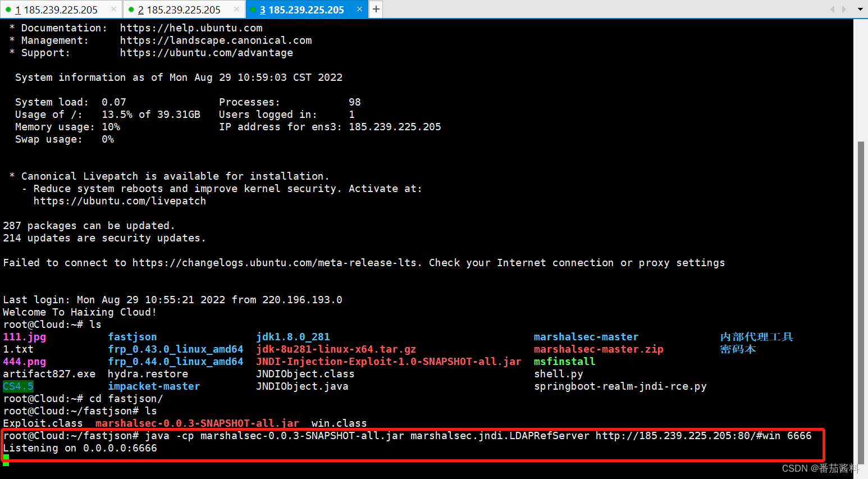
Task: Click the System load value 0.07
Action: click(114, 102)
